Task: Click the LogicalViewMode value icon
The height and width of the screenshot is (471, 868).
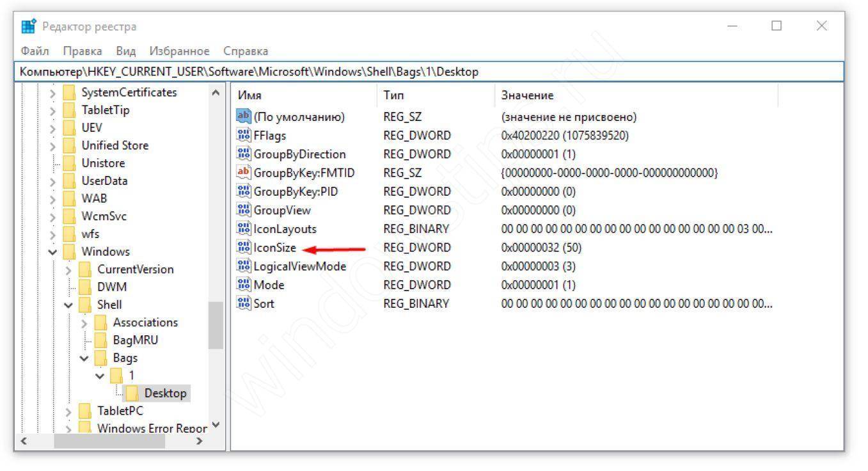Action: click(x=244, y=266)
